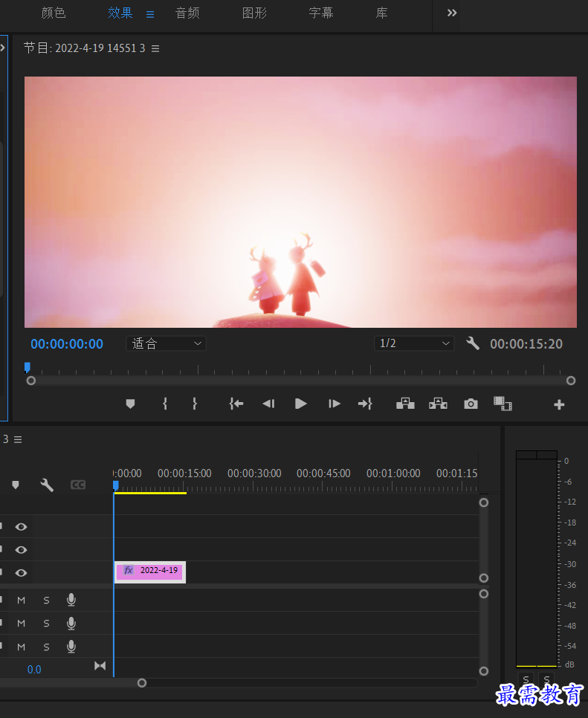
Task: Enable voice-over record on first audio track
Action: pos(71,600)
